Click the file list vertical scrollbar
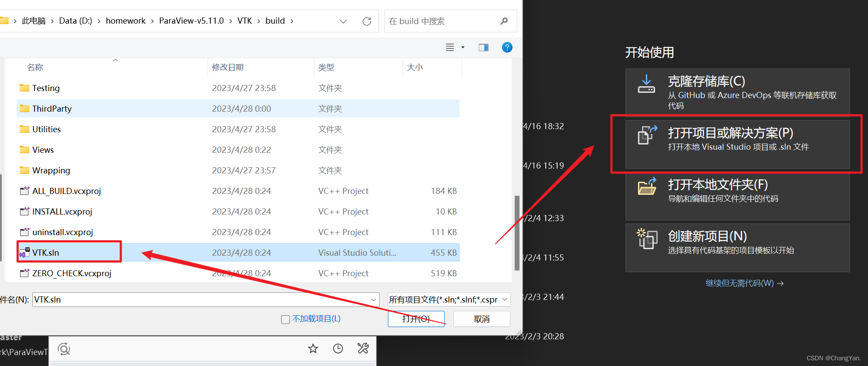 click(517, 233)
